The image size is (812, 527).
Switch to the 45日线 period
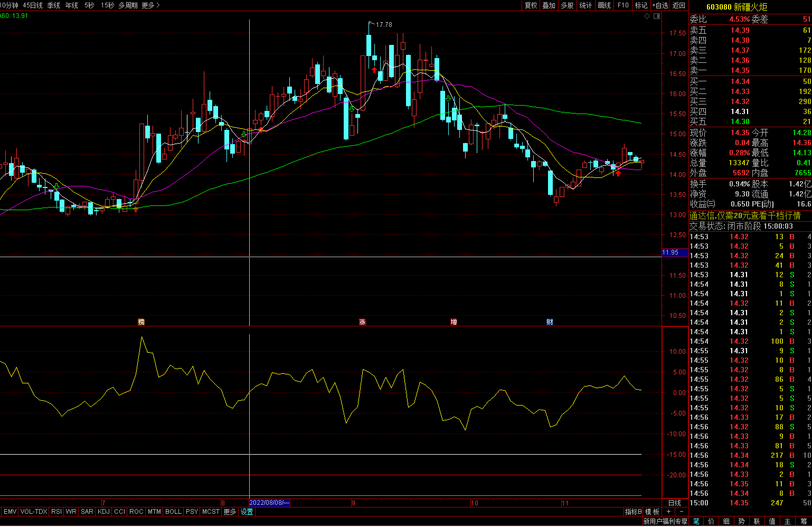pyautogui.click(x=32, y=5)
